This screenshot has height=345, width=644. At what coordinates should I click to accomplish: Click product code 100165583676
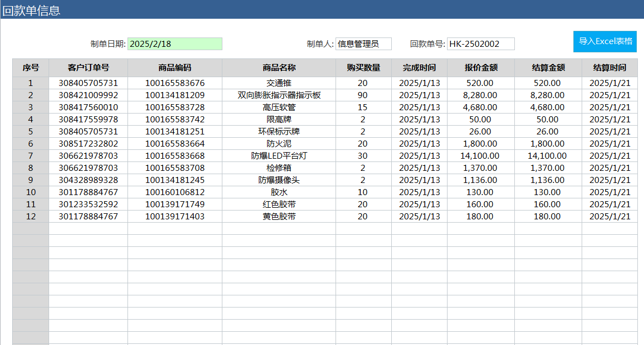(175, 83)
